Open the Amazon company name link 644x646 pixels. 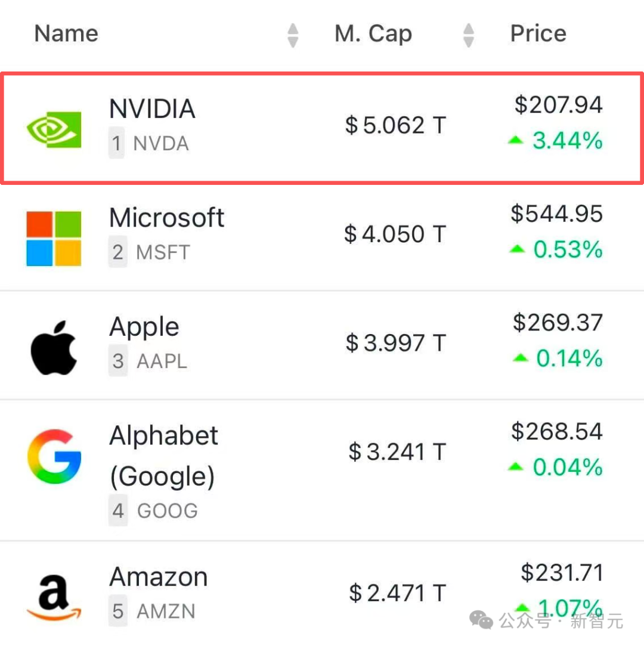click(x=159, y=577)
